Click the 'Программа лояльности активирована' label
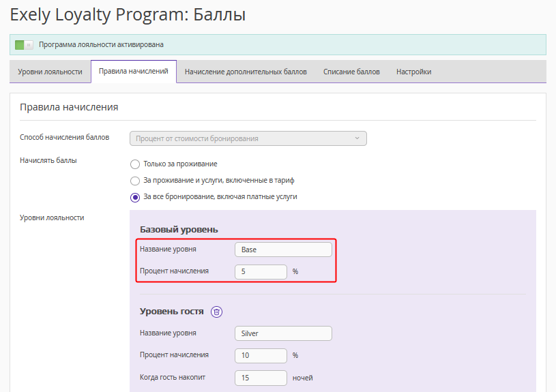 pyautogui.click(x=101, y=45)
